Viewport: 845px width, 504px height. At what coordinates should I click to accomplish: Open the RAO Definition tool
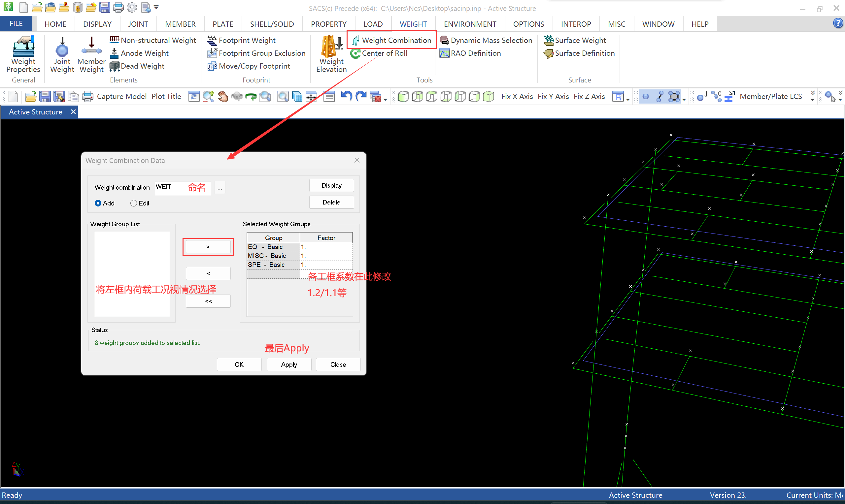470,53
